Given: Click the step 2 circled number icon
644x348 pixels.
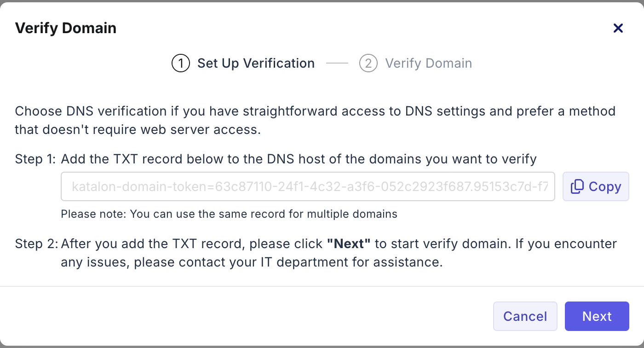Looking at the screenshot, I should [368, 63].
